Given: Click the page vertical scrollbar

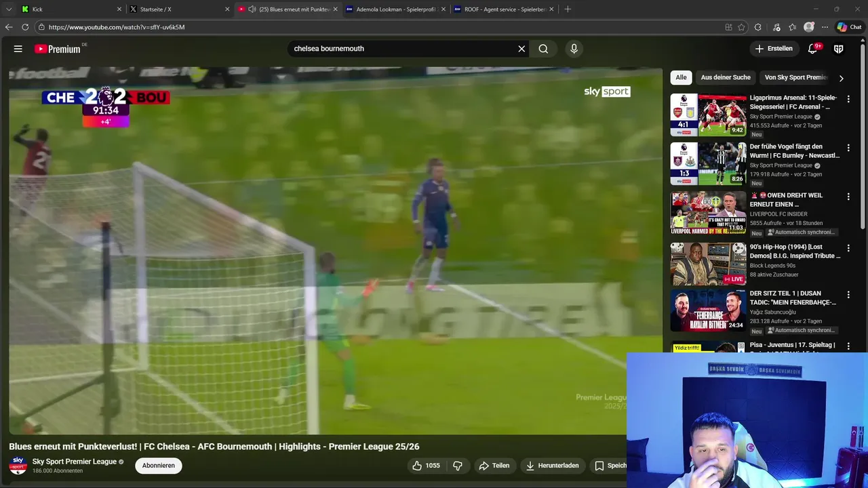Looking at the screenshot, I should pyautogui.click(x=864, y=136).
